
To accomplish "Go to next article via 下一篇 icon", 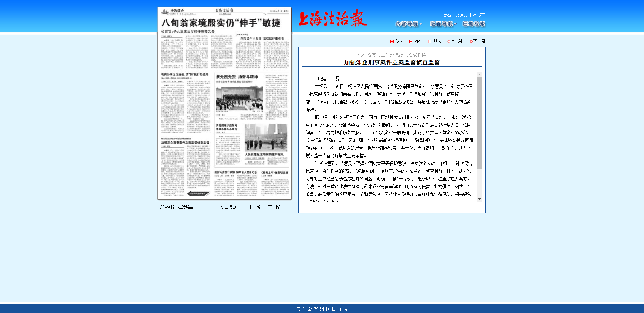I will 479,41.
